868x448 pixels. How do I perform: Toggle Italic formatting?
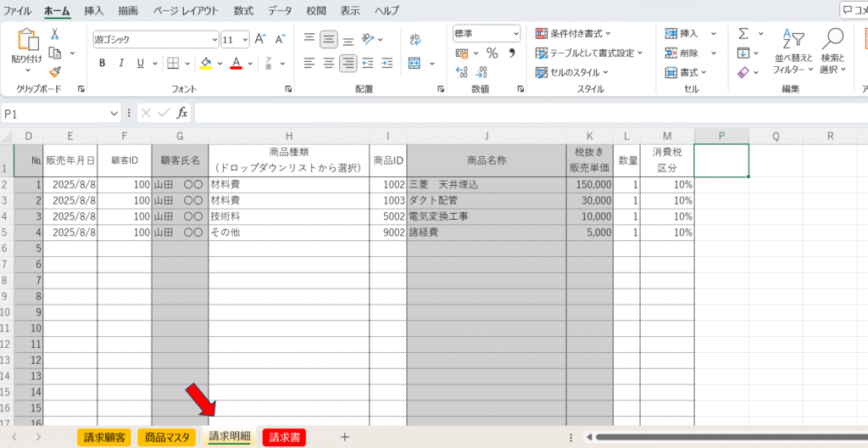point(121,63)
